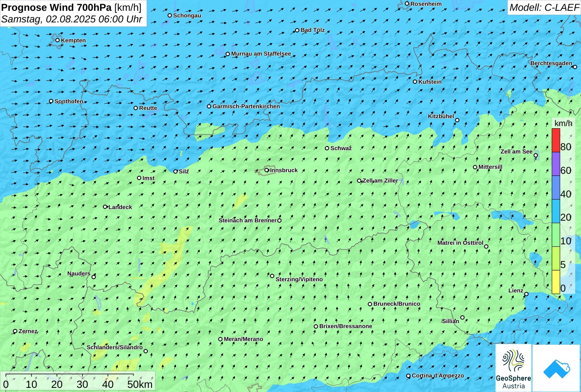Click the Zernez location dot

[15, 331]
